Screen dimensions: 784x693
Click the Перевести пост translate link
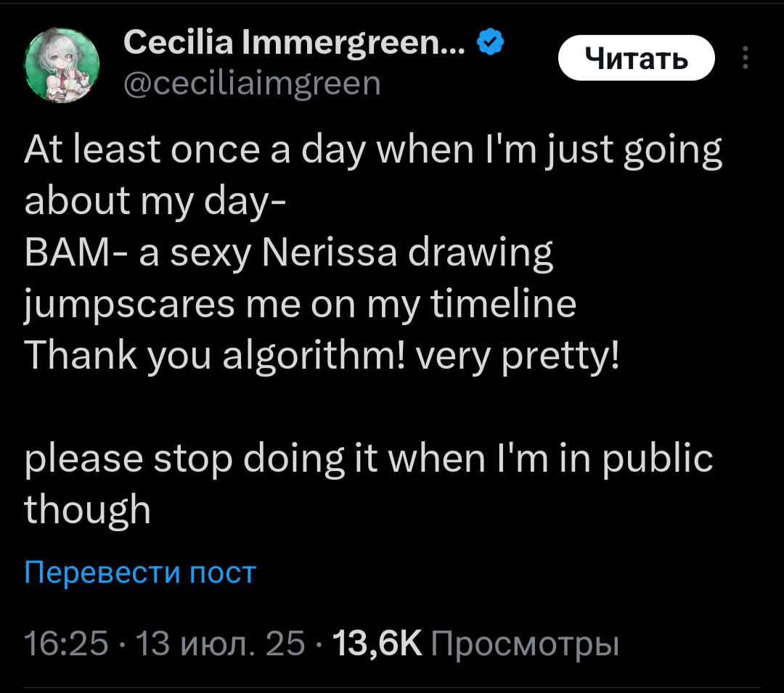point(140,573)
